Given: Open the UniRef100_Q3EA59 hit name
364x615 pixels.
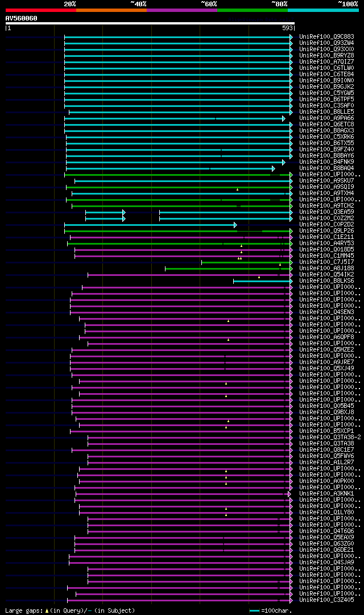Looking at the screenshot, I should point(326,213).
